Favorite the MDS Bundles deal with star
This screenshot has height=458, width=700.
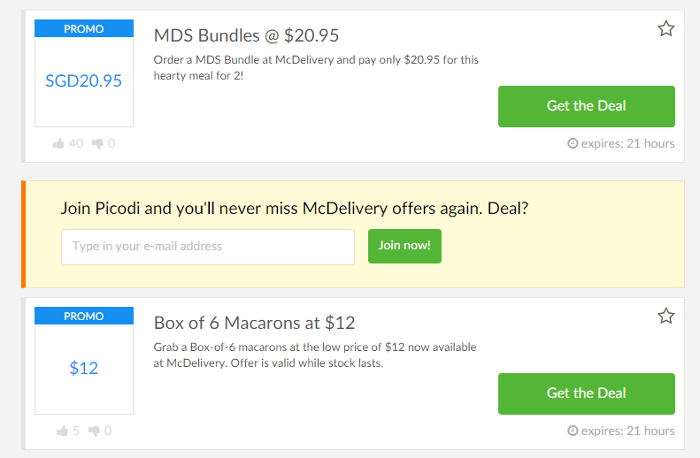pyautogui.click(x=666, y=29)
